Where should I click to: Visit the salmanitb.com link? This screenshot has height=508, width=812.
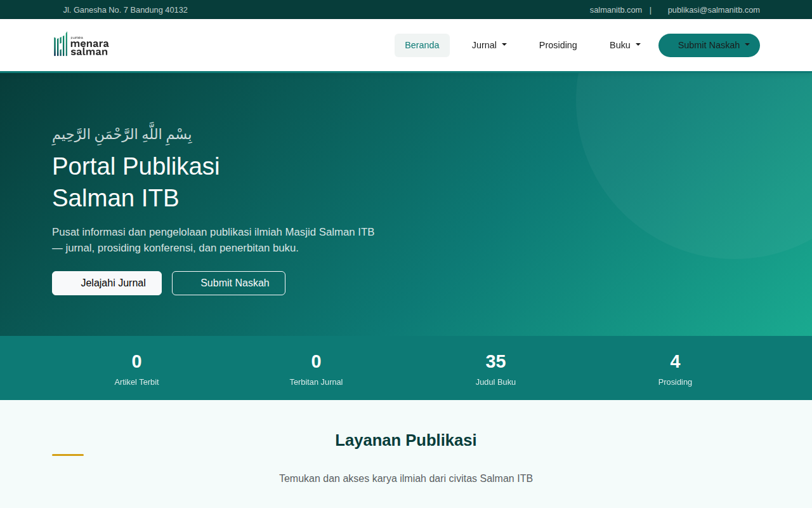(x=615, y=10)
